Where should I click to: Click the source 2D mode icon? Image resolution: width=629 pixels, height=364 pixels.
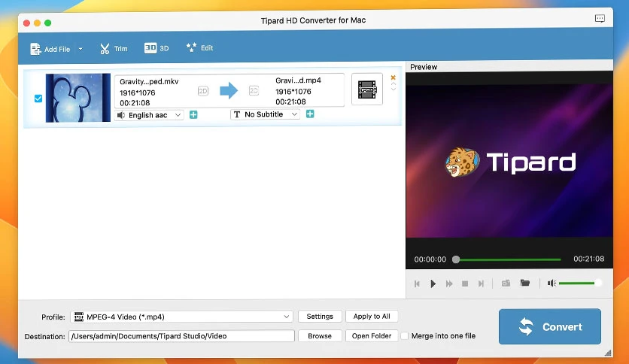pyautogui.click(x=203, y=91)
